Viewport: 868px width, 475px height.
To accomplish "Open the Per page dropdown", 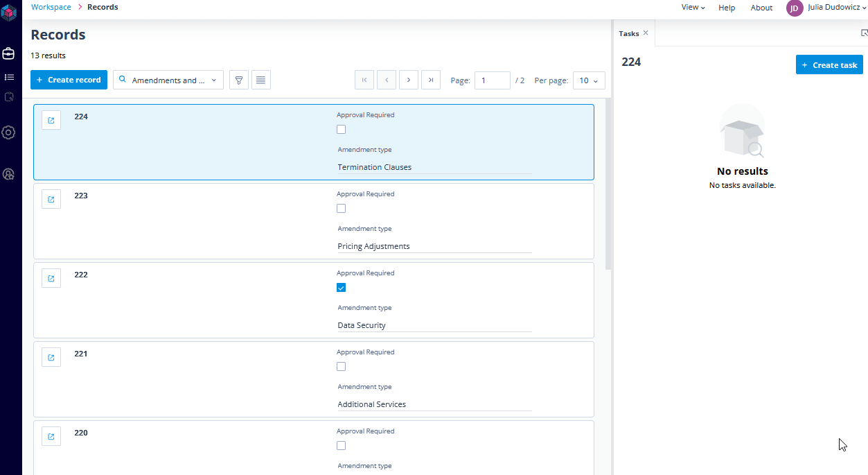I will tap(589, 80).
